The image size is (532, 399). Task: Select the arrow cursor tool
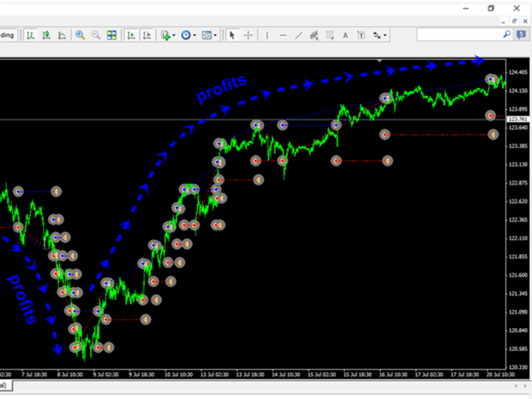pyautogui.click(x=232, y=35)
